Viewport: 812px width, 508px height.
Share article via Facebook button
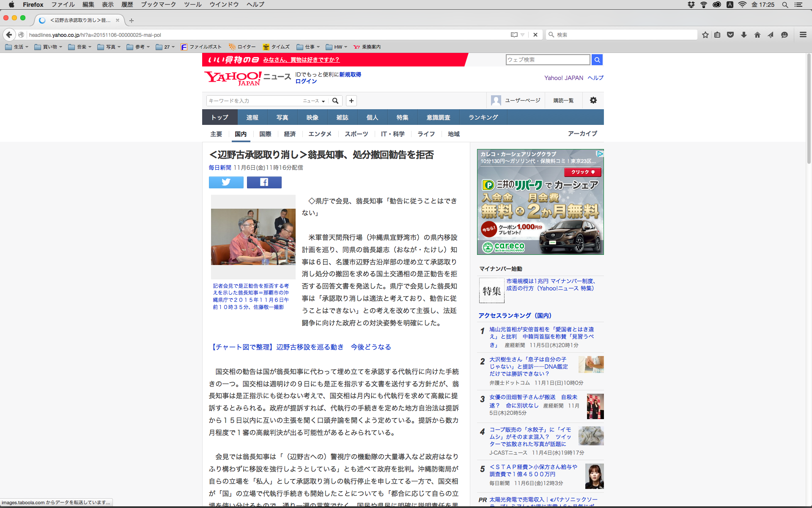[x=264, y=182]
